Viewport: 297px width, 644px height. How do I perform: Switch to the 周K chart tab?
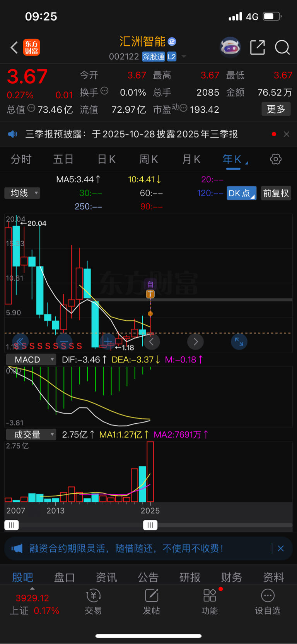(x=148, y=159)
